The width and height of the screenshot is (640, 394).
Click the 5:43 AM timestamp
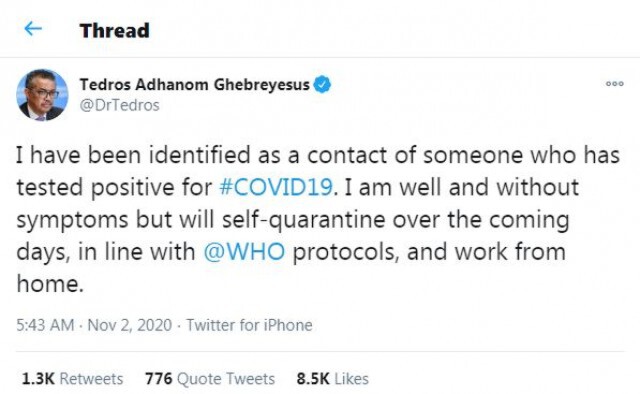(45, 325)
